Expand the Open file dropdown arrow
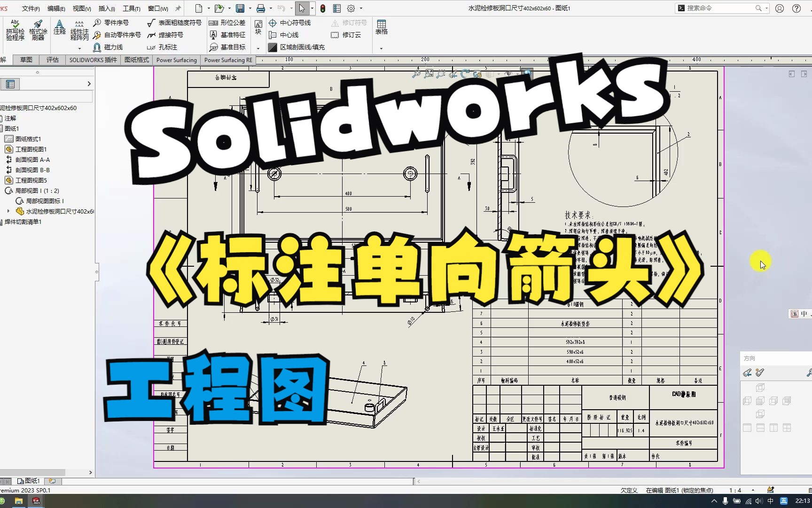812x508 pixels. pos(229,8)
